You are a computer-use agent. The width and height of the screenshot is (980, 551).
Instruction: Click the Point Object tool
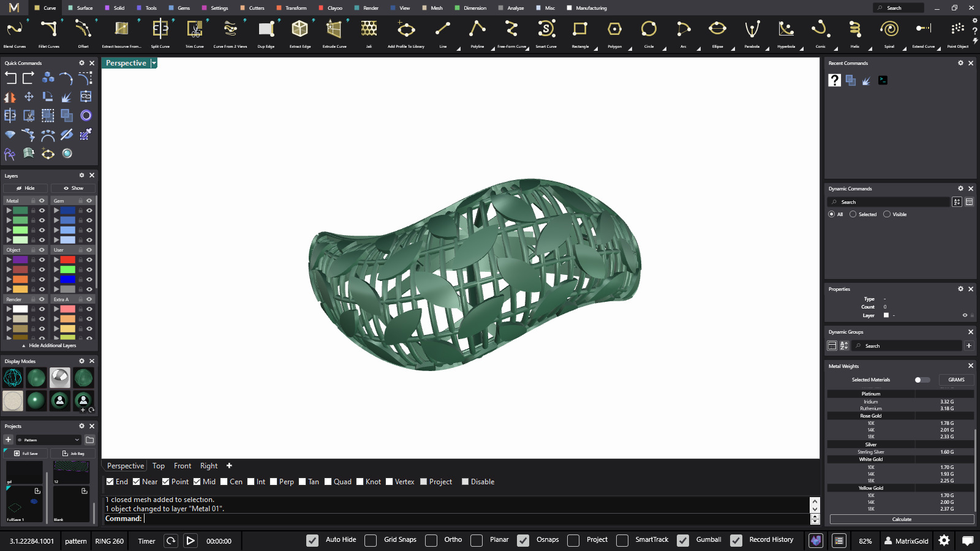tap(957, 34)
